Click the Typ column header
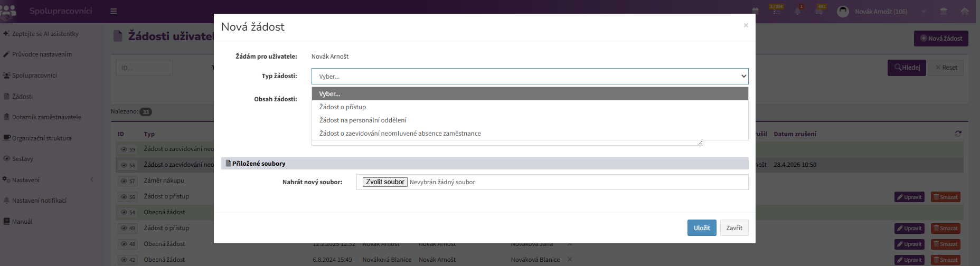Viewport: 980px width, 266px height. click(149, 134)
